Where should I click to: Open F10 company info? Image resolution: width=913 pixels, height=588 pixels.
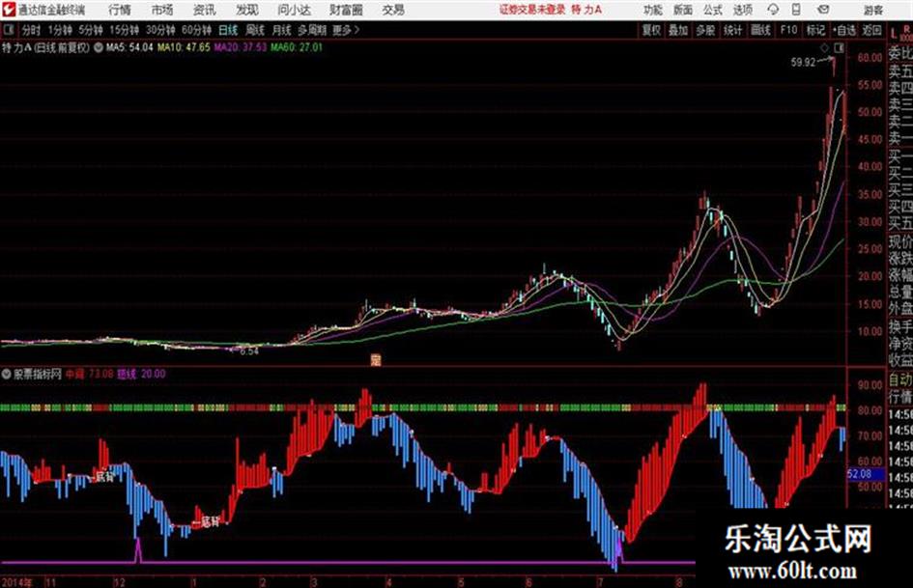pyautogui.click(x=788, y=30)
